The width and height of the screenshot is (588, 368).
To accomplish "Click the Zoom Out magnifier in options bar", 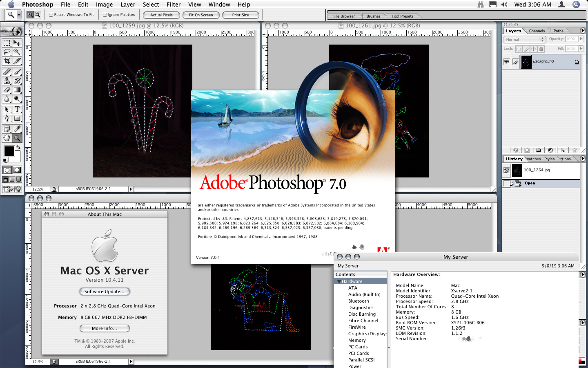I will click(37, 15).
